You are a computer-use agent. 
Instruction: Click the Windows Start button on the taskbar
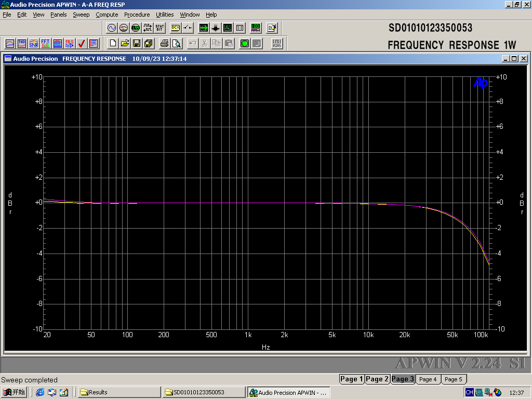pos(14,392)
